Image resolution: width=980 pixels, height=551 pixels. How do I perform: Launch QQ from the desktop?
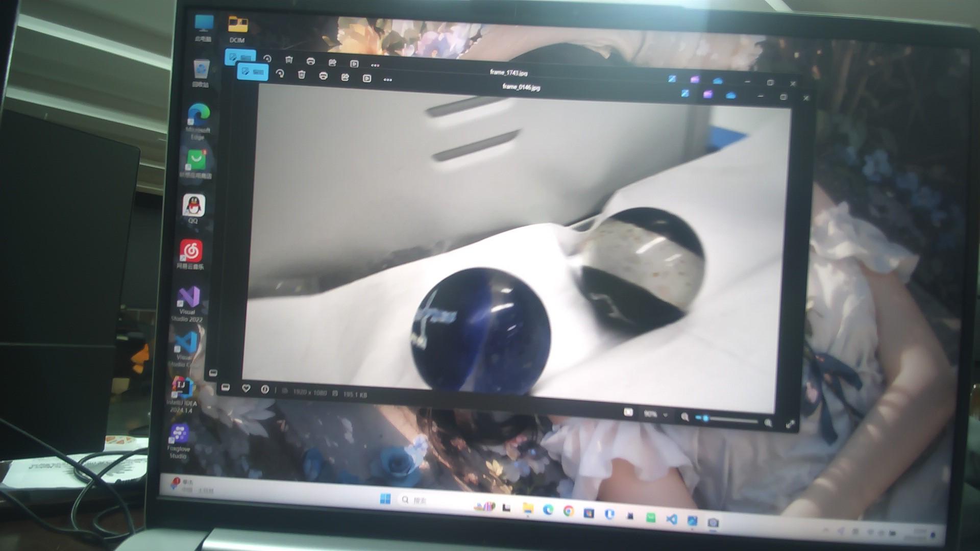point(193,209)
